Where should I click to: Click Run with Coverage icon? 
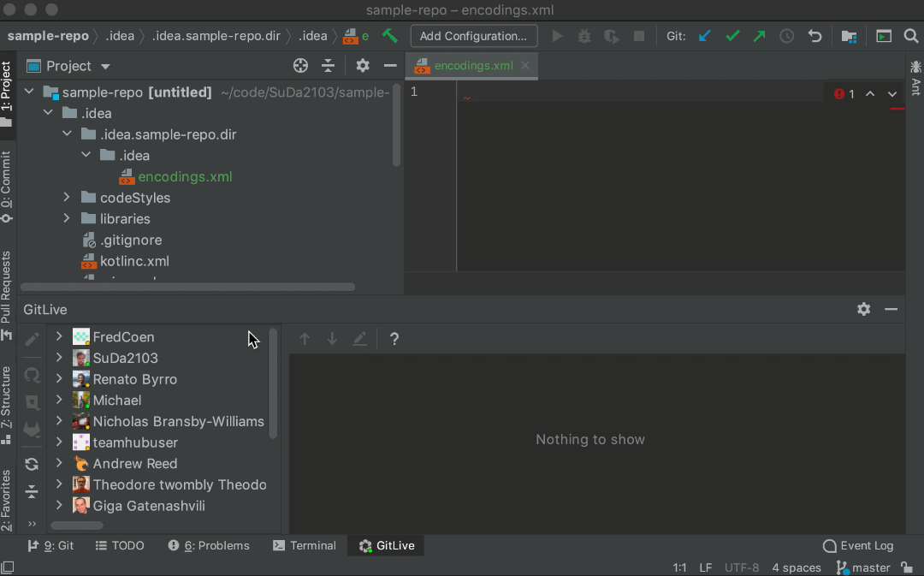click(612, 36)
